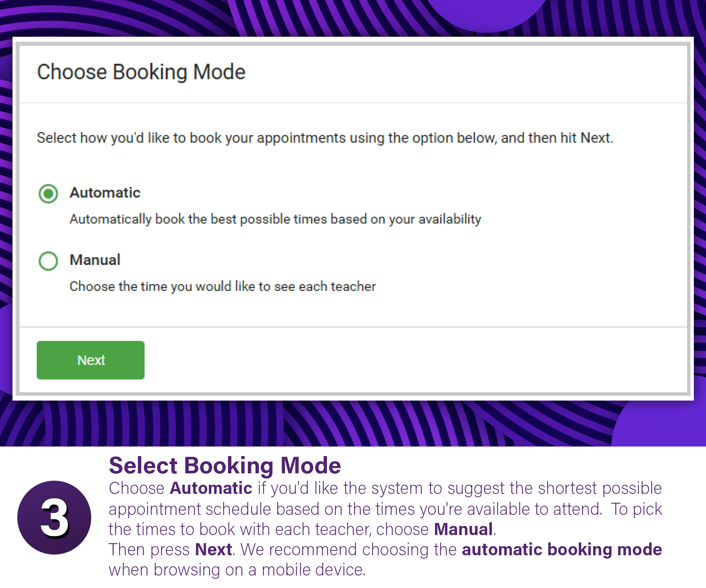This screenshot has height=588, width=706.
Task: Click the 'Automatically book the best possible times' description
Action: (x=275, y=219)
